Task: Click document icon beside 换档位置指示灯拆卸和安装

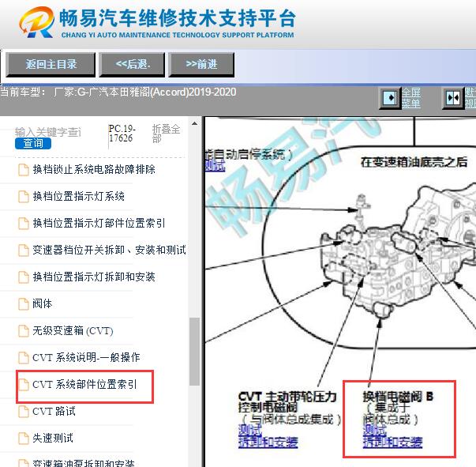Action: [x=24, y=277]
